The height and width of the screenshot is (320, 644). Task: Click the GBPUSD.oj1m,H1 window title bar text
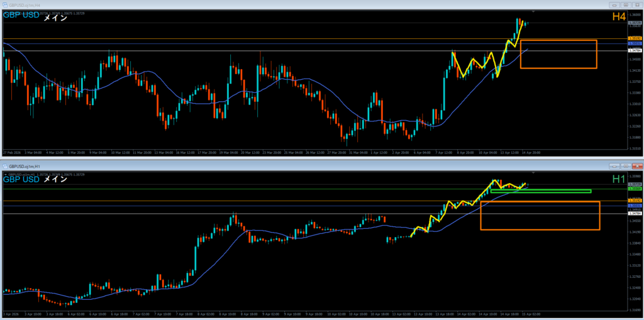coord(23,166)
